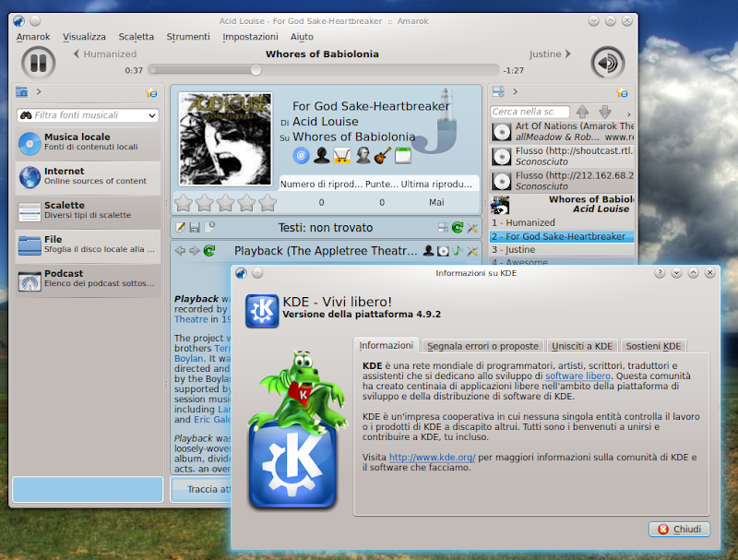Click the volume speaker icon
This screenshot has height=560, width=738.
pyautogui.click(x=608, y=63)
